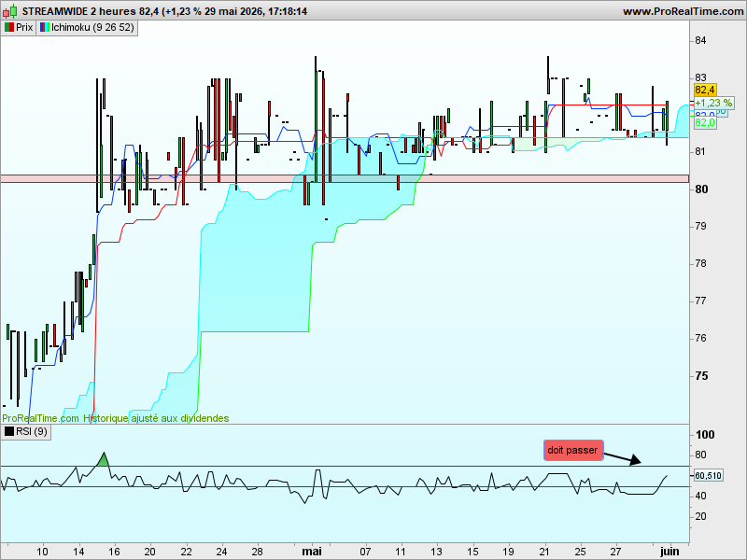This screenshot has width=747, height=560.
Task: Click the 84 price scale label
Action: point(700,40)
